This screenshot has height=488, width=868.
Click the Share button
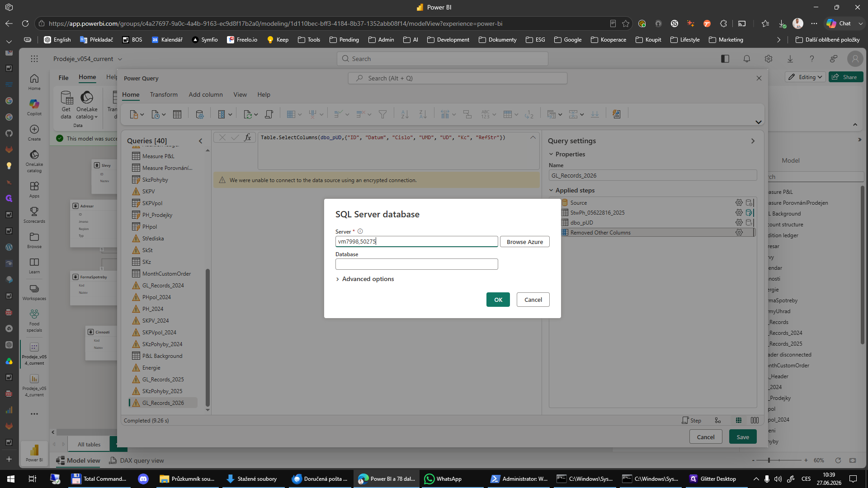tap(846, 77)
